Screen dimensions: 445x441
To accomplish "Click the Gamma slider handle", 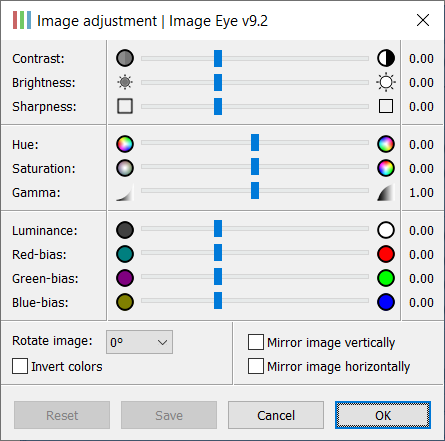I will [255, 190].
